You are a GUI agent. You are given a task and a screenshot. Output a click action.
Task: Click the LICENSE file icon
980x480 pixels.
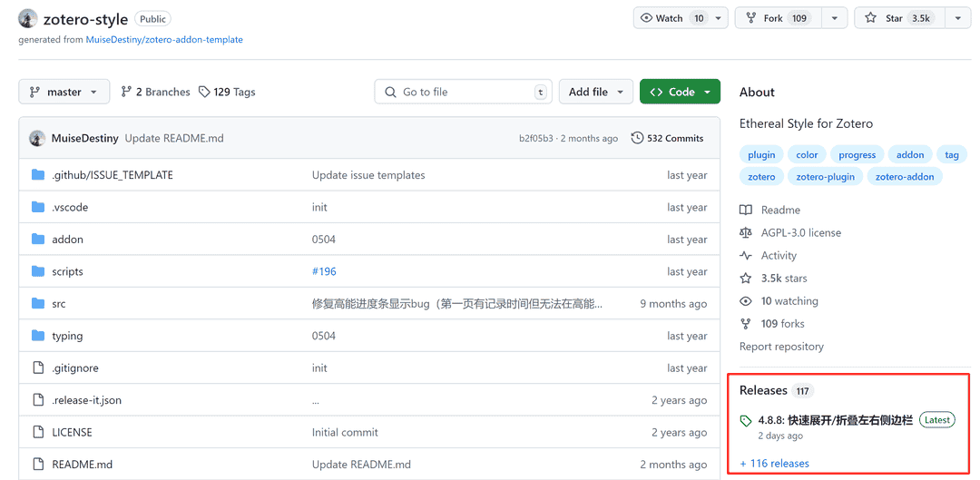[38, 432]
